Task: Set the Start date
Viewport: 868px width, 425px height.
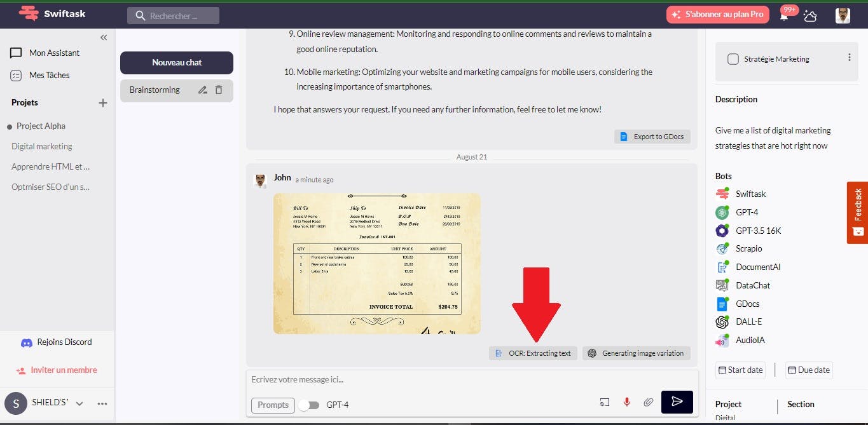Action: [x=740, y=370]
